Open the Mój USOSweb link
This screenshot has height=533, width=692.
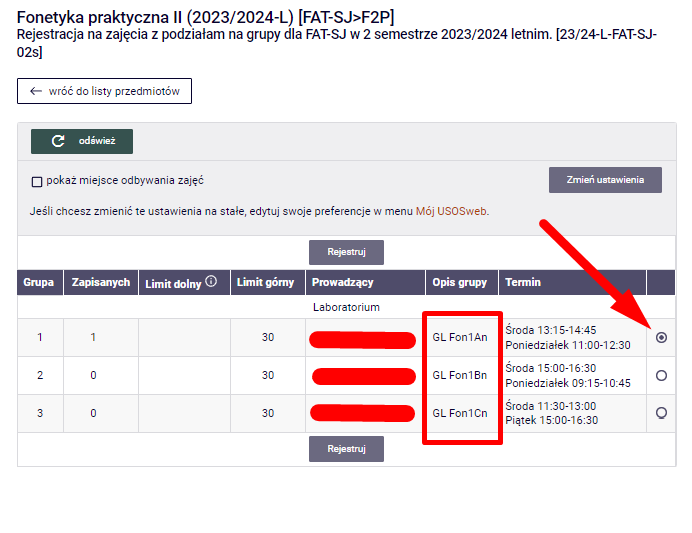pos(451,211)
